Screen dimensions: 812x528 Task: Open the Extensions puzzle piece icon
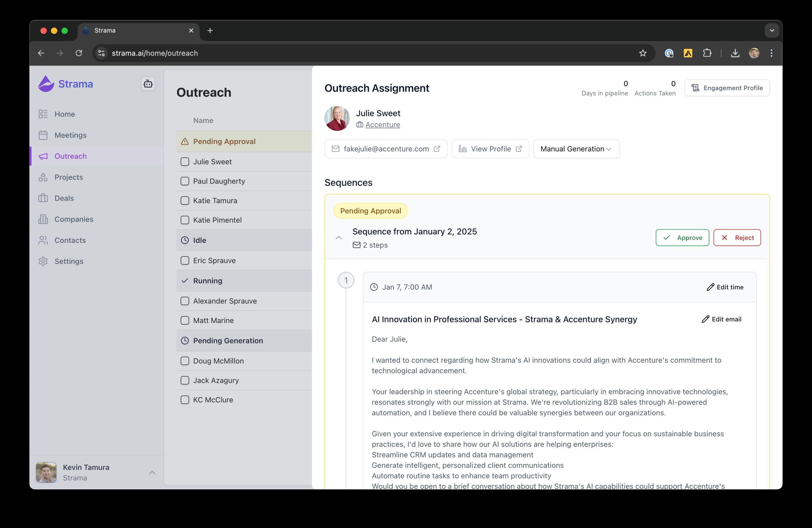pos(707,53)
